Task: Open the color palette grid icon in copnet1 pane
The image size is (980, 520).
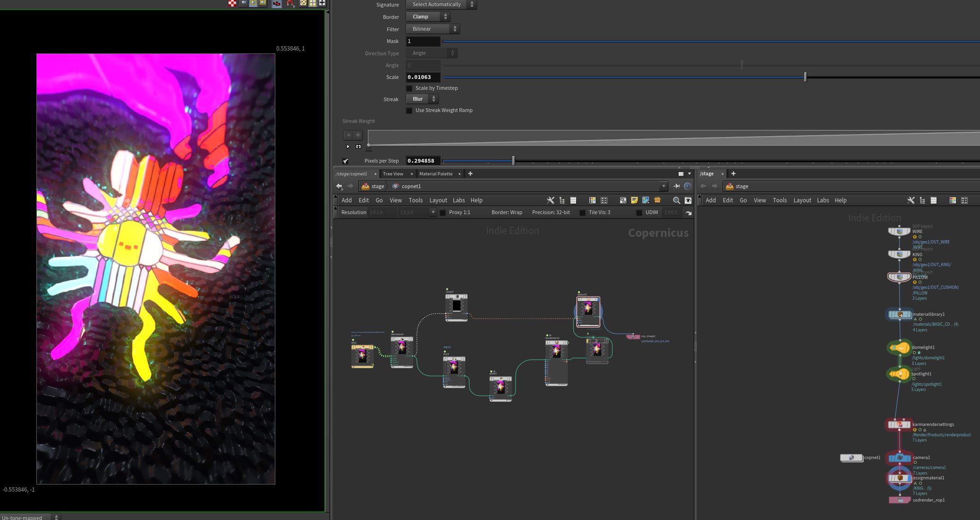Action: (x=592, y=200)
